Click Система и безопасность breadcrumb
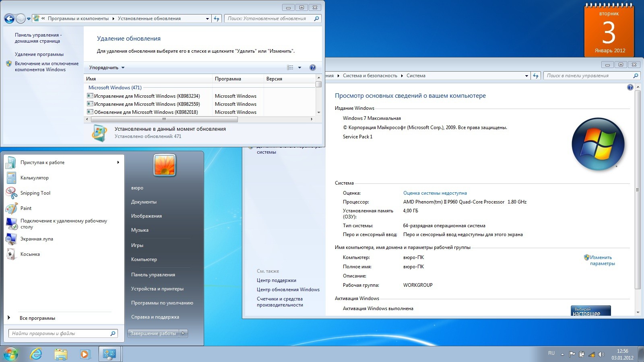This screenshot has height=362, width=644. (x=370, y=76)
